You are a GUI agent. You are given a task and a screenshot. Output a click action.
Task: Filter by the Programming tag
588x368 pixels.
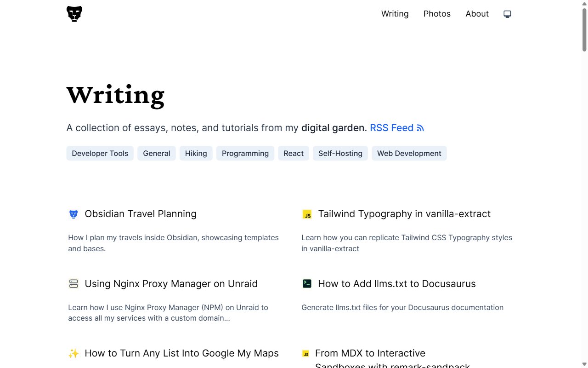245,153
